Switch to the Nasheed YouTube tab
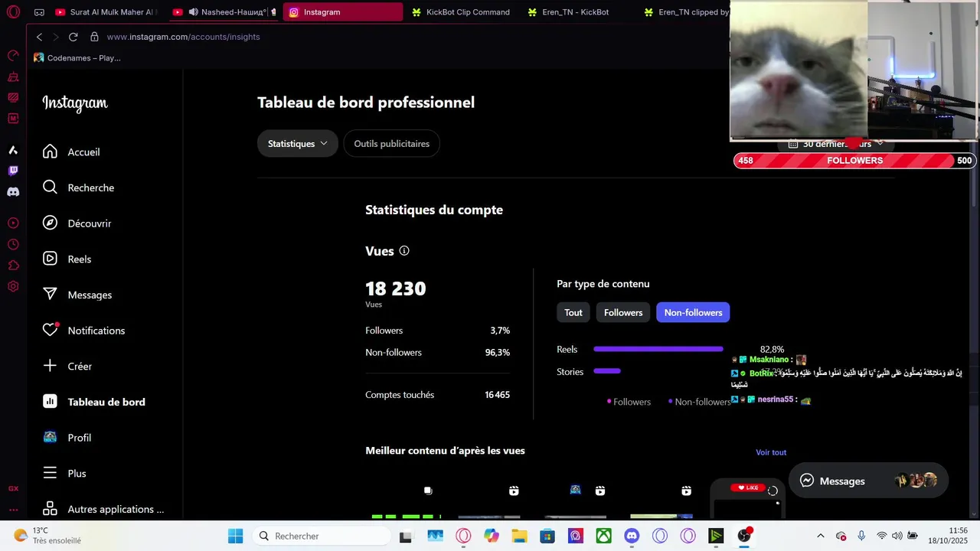Viewport: 980px width, 551px height. tap(224, 12)
